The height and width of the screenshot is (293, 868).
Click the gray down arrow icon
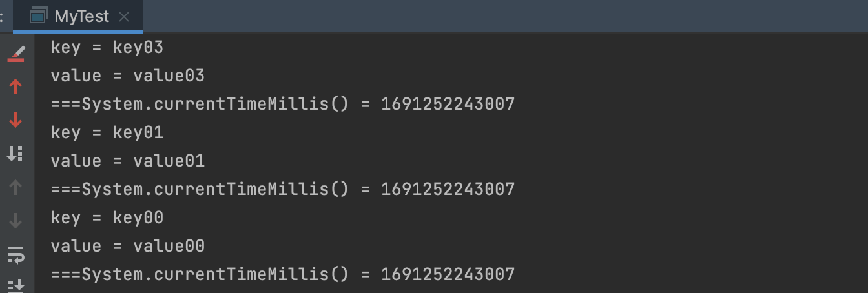tap(16, 221)
